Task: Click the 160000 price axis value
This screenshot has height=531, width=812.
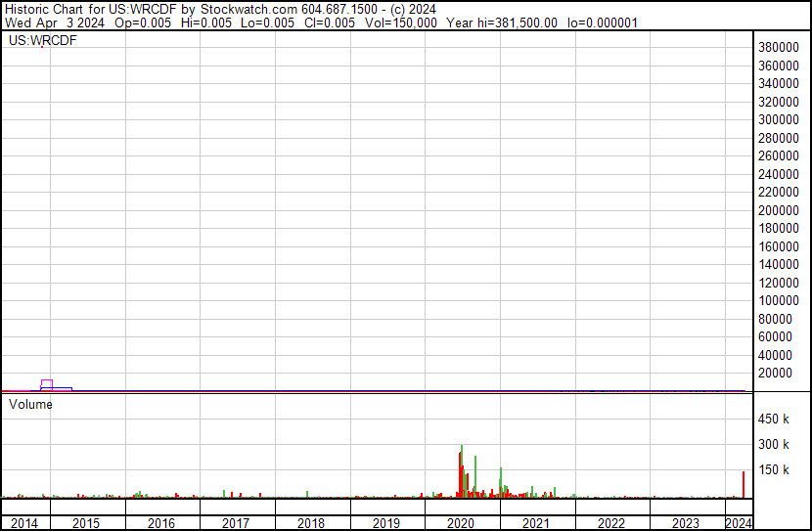Action: point(779,246)
